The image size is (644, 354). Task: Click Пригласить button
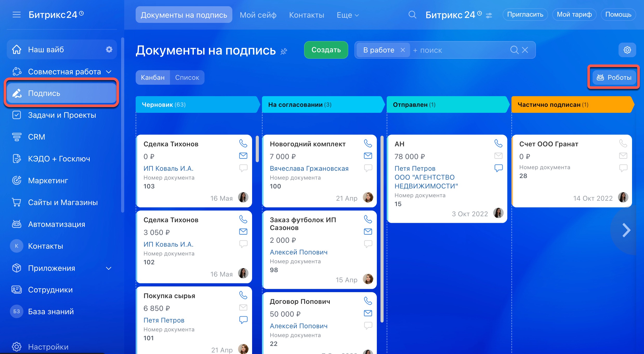525,15
